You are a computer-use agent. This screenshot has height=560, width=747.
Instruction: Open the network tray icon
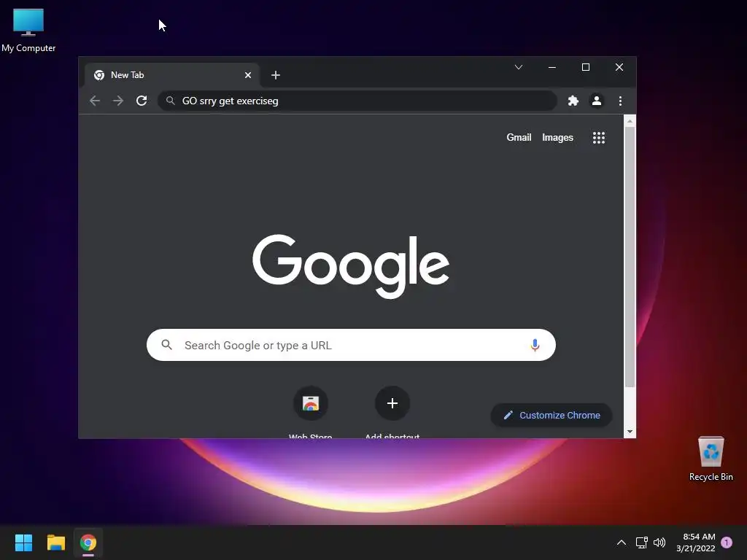pos(642,542)
